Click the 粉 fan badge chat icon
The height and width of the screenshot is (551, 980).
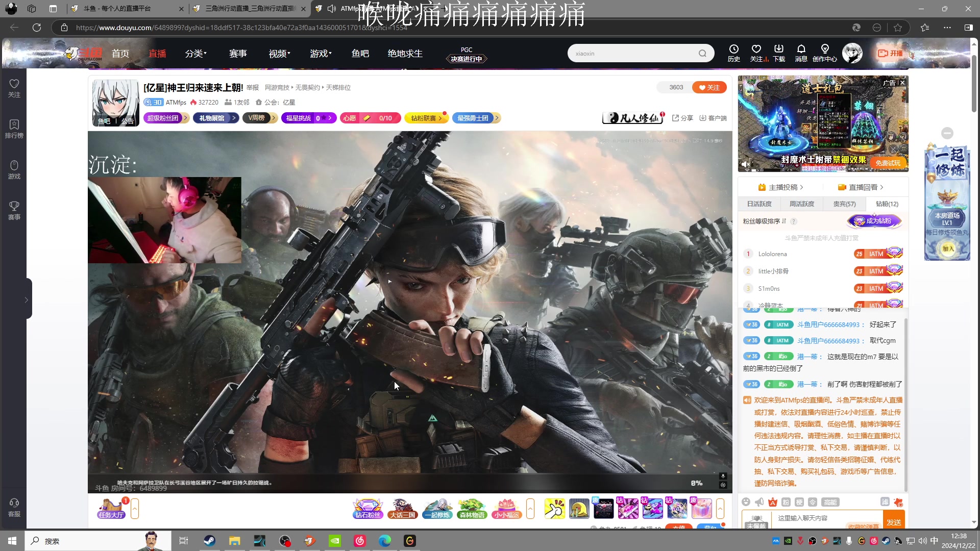tap(786, 502)
